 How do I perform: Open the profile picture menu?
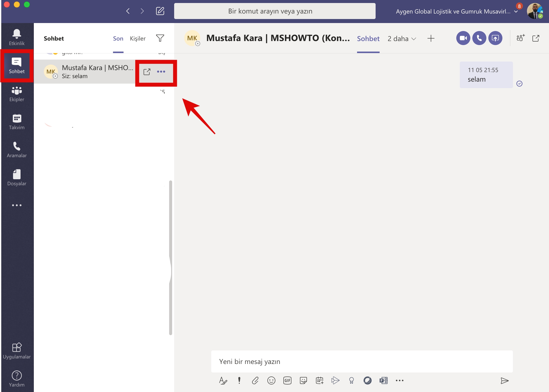[534, 11]
